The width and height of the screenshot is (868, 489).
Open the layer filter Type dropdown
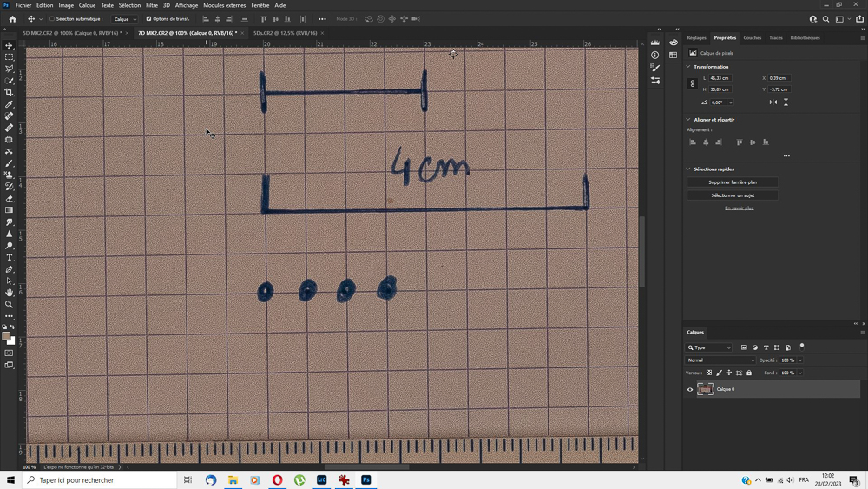pyautogui.click(x=709, y=347)
